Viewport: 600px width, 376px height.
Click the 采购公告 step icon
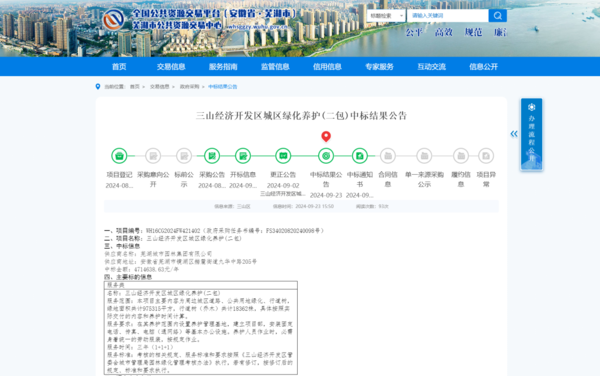coord(212,156)
